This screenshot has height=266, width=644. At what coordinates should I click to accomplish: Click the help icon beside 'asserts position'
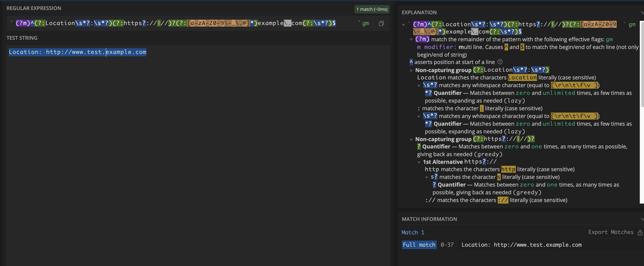point(500,62)
